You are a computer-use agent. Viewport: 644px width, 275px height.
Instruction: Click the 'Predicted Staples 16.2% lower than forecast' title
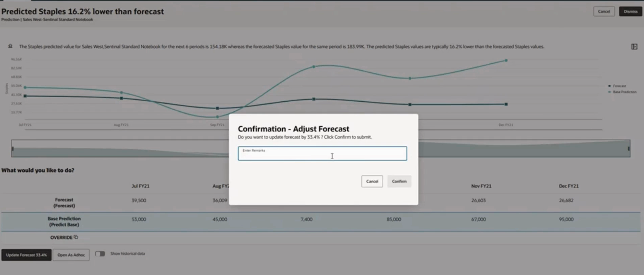[83, 11]
